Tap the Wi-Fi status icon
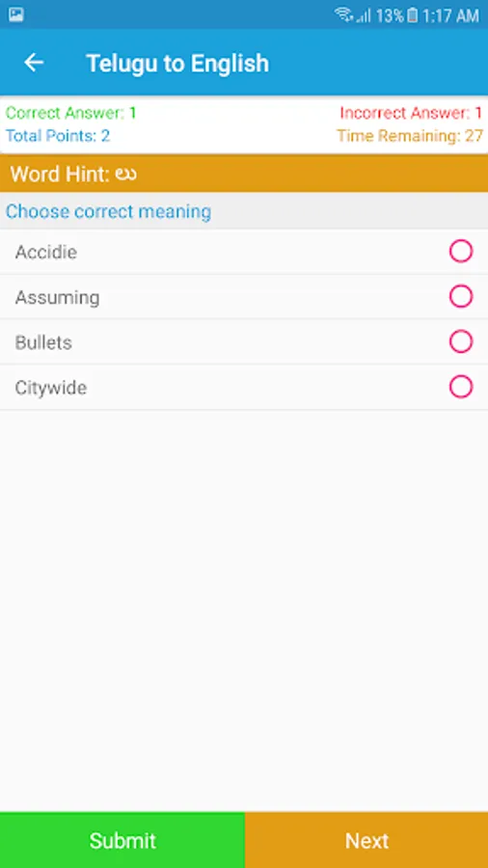Image resolution: width=488 pixels, height=868 pixels. coord(343,14)
